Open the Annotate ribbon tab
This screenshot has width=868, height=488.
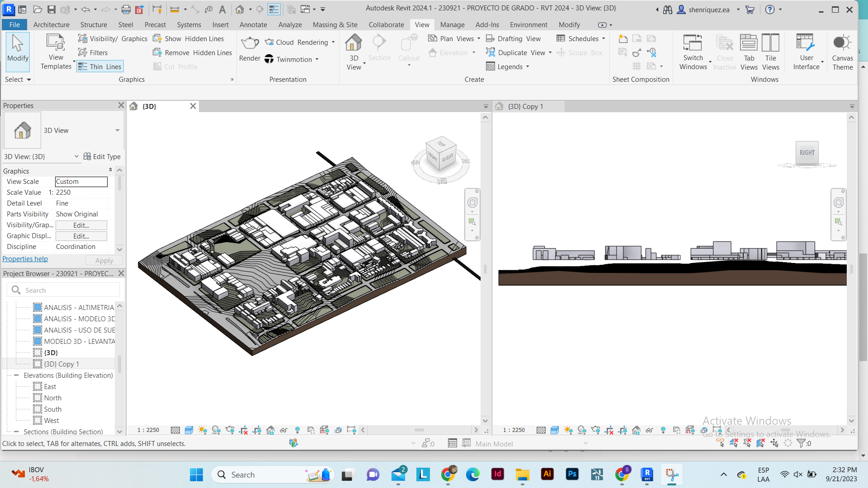click(x=253, y=25)
